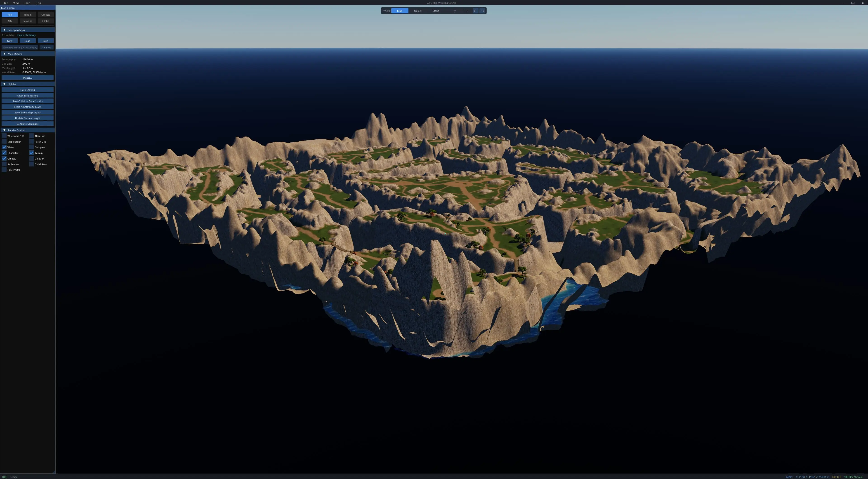Enable the Map Border checkbox
Image resolution: width=868 pixels, height=479 pixels.
(4, 142)
